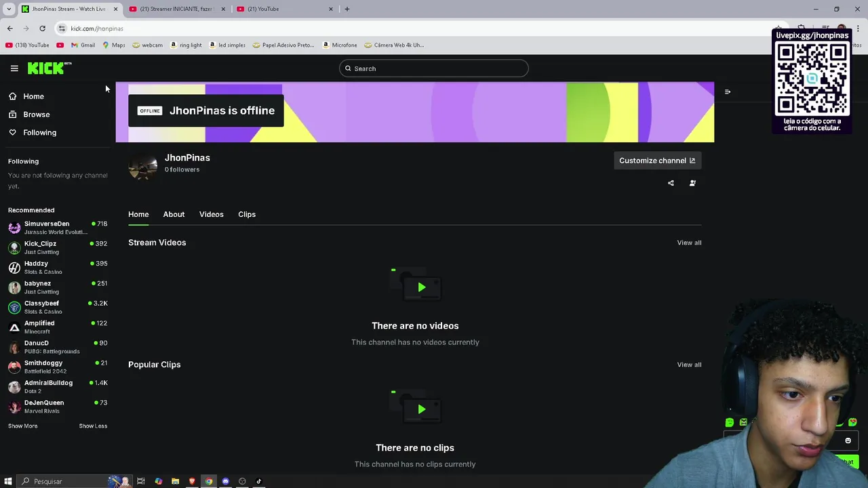Viewport: 868px width, 488px height.
Task: Collapse recommended list with Show Less
Action: pos(93,426)
